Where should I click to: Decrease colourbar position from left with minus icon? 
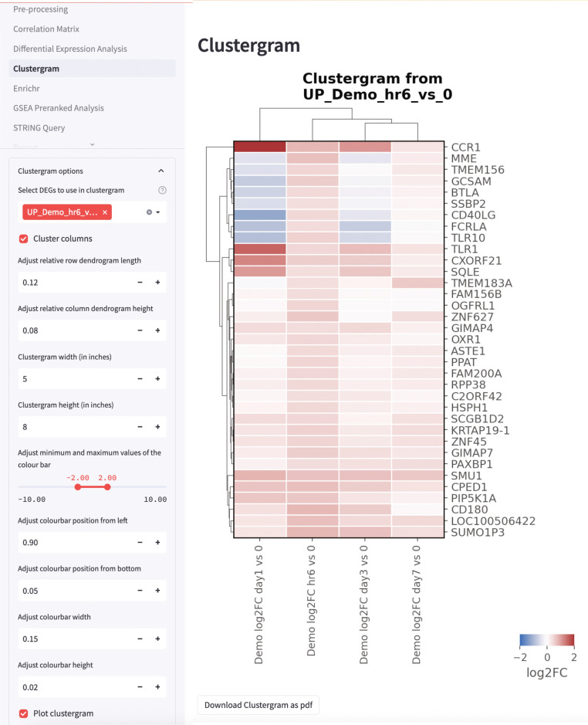coord(140,542)
